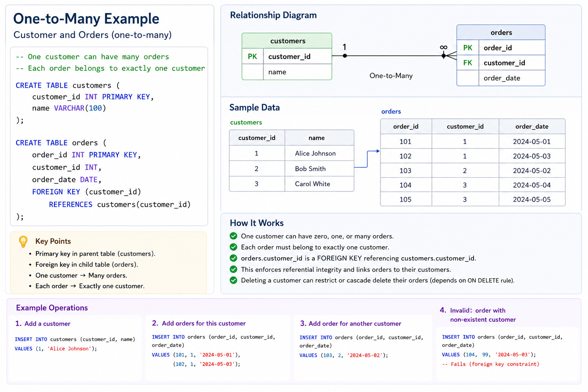The height and width of the screenshot is (392, 588).
Task: Click the "order_id" column header in Sample Data
Action: [x=406, y=127]
